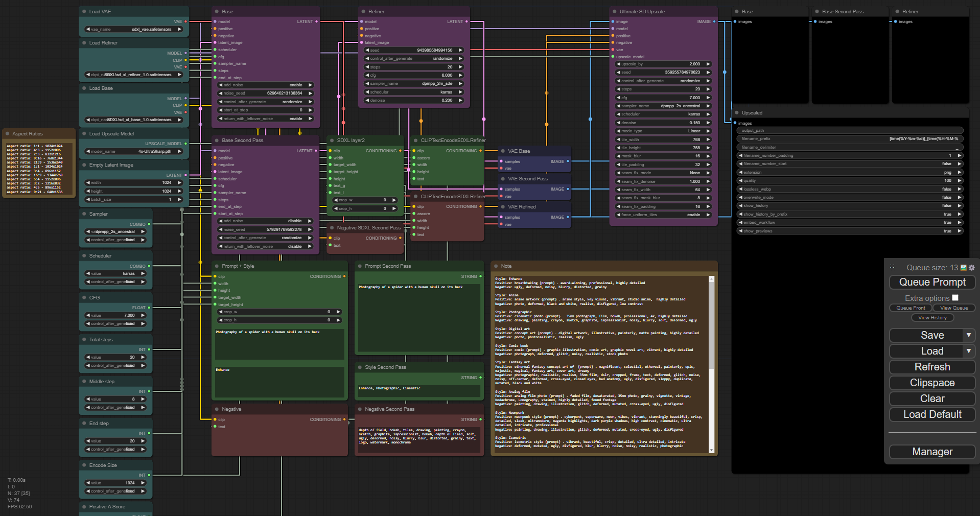The width and height of the screenshot is (980, 516).
Task: Click left arrow to decrease Total steps value
Action: pos(87,358)
